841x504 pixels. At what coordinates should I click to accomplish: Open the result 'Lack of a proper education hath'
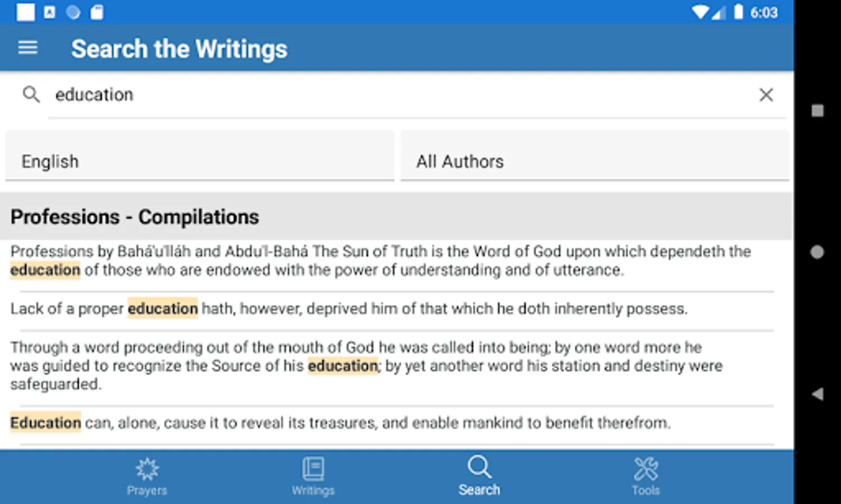click(392, 309)
